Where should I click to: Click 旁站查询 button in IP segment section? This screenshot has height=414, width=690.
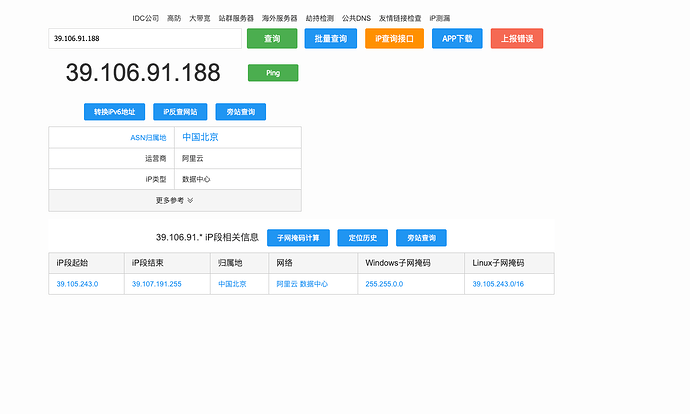(x=421, y=238)
